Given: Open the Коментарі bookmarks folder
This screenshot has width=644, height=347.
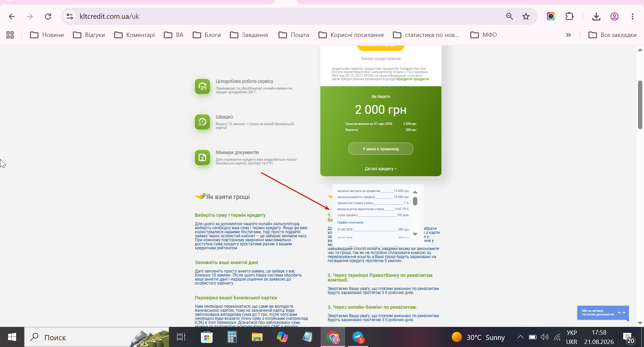Looking at the screenshot, I should tap(135, 35).
